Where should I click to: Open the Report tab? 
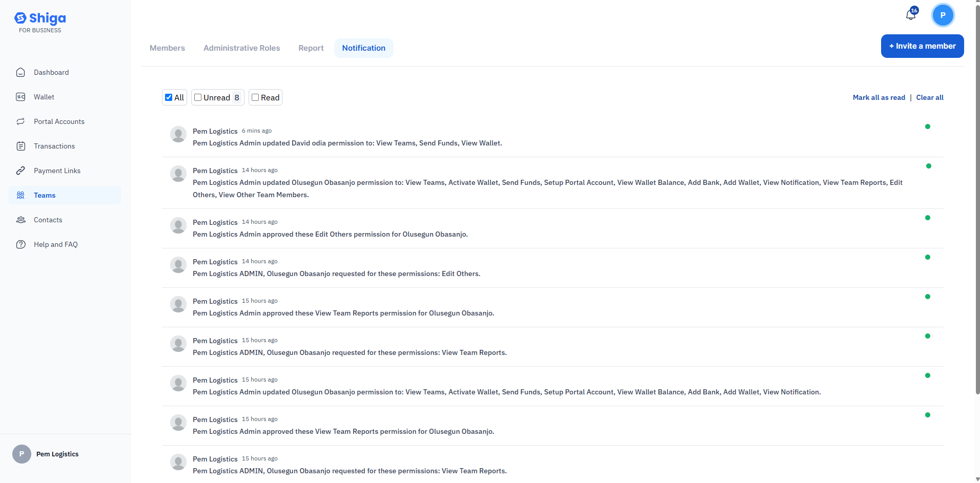tap(311, 48)
